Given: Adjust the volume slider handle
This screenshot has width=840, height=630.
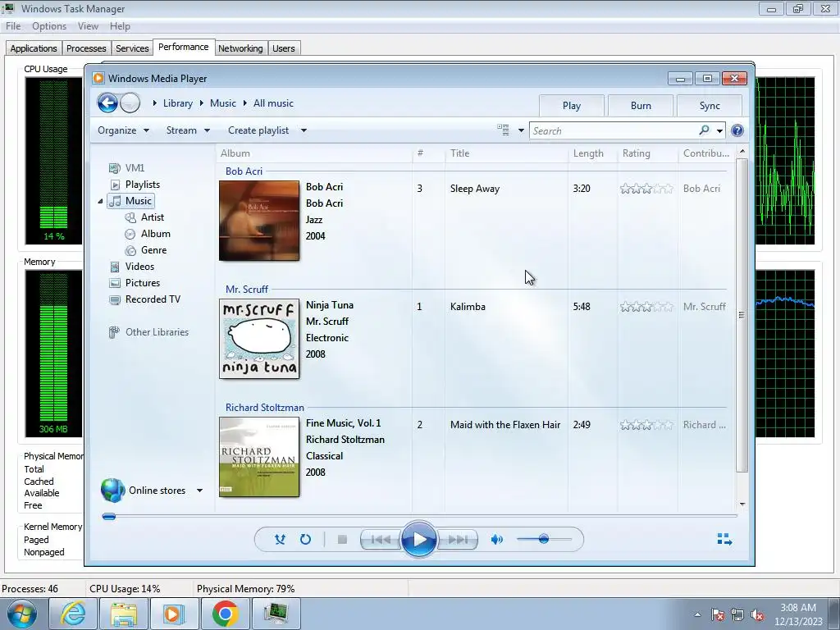Looking at the screenshot, I should pyautogui.click(x=544, y=539).
